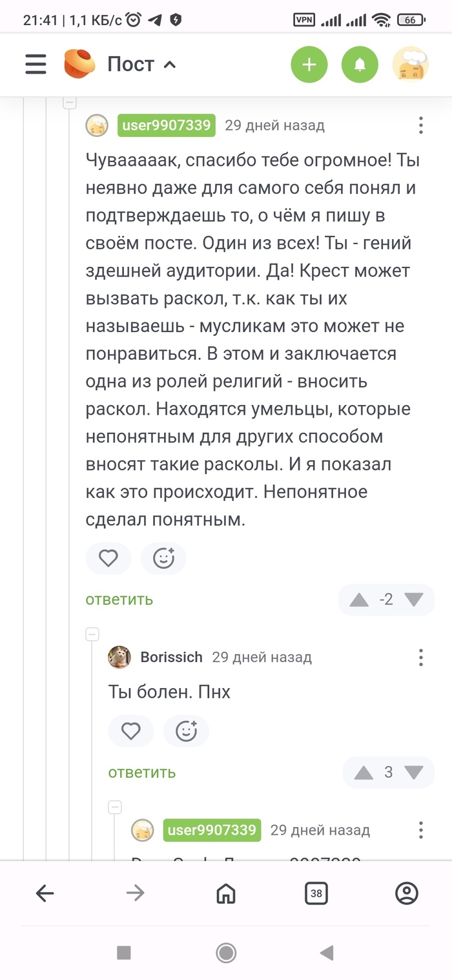452x980 pixels.
Task: Upvote the Borissich comment rated 3
Action: click(364, 773)
